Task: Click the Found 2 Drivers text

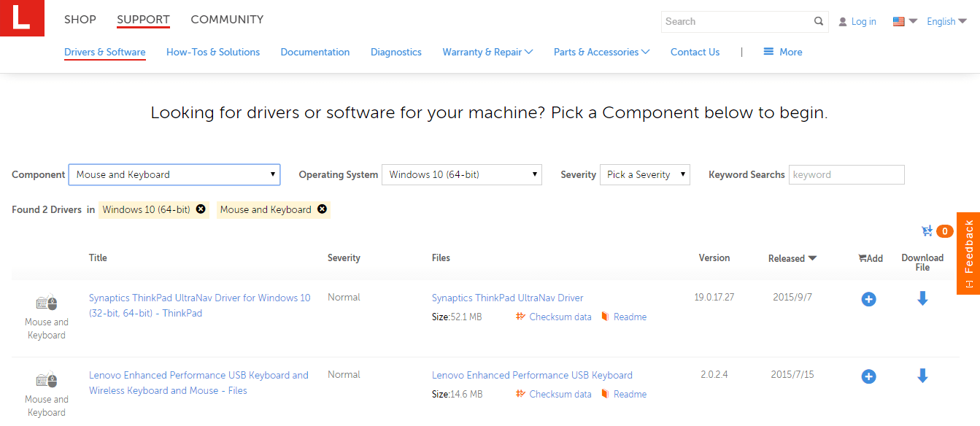Action: point(47,209)
